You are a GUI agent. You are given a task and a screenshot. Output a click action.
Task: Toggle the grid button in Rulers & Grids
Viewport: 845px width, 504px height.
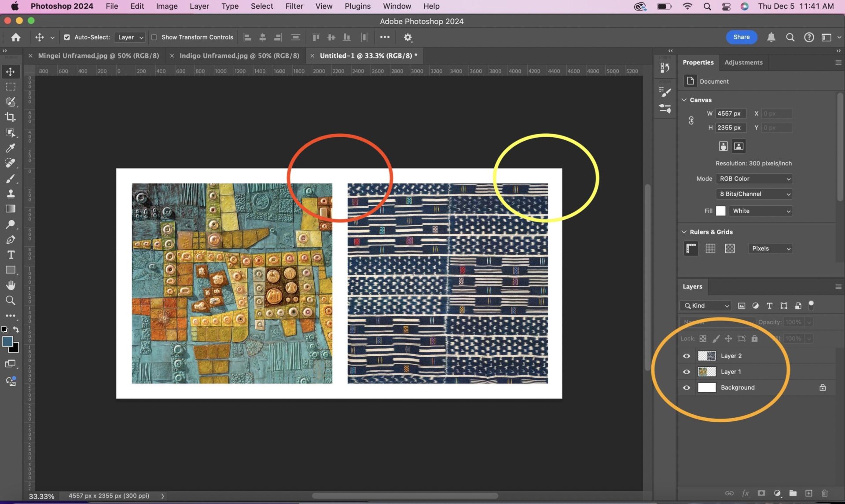coord(710,248)
